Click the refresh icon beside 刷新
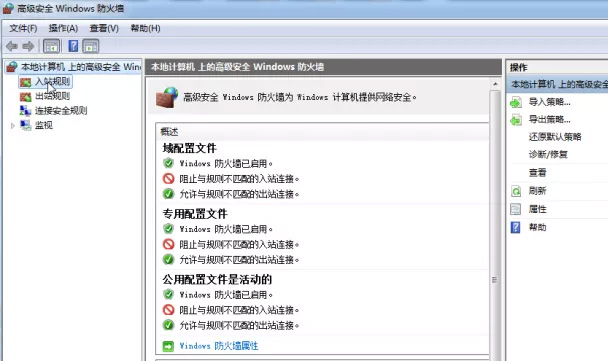The image size is (608, 361). [516, 191]
